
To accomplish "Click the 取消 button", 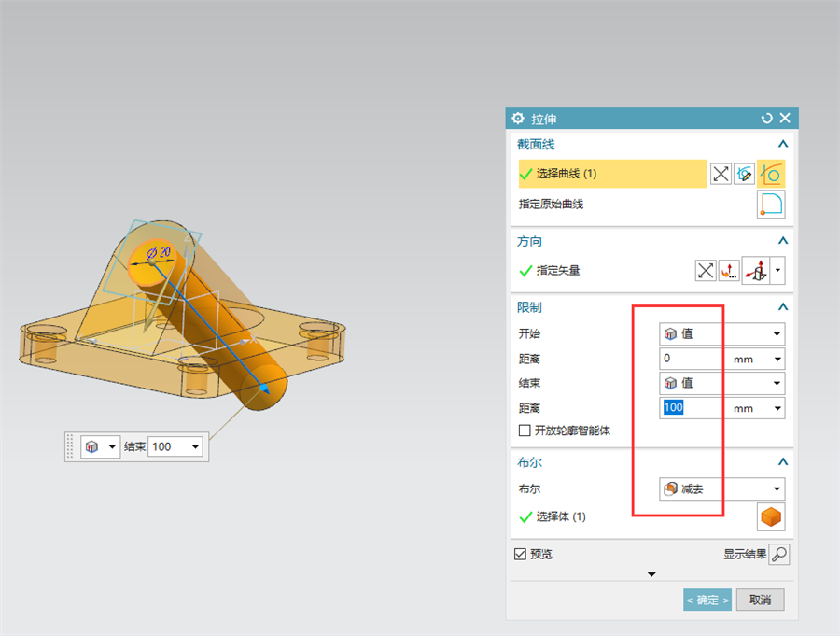I will [x=760, y=601].
